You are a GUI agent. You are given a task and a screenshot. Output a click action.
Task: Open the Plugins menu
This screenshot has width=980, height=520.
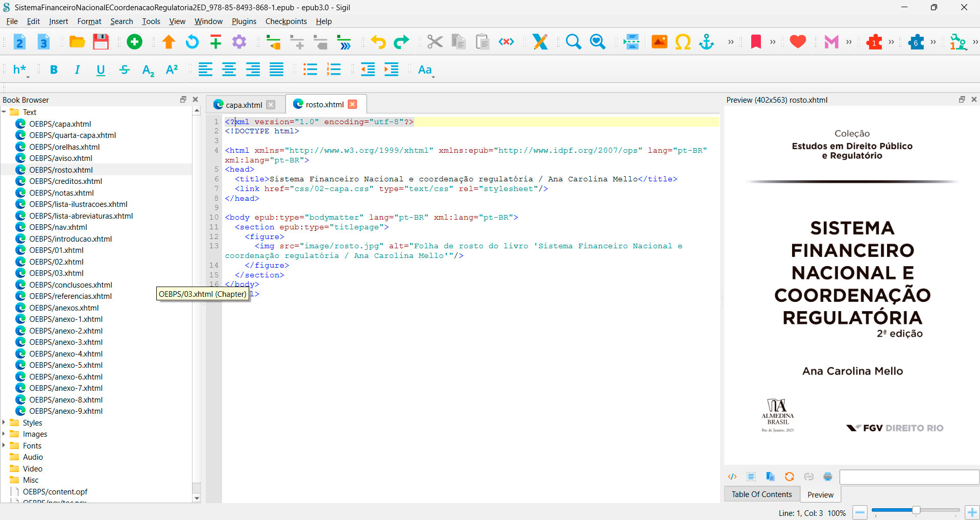coord(244,21)
